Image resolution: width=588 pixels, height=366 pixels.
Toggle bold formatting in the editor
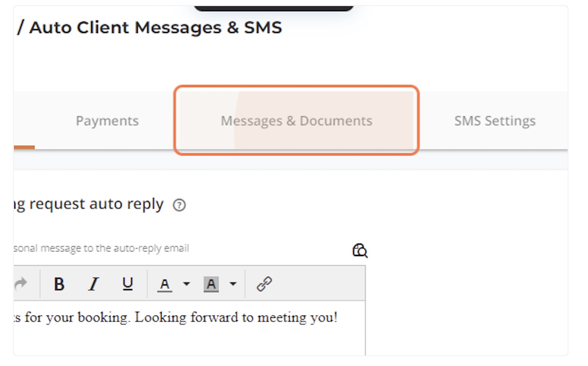(59, 284)
